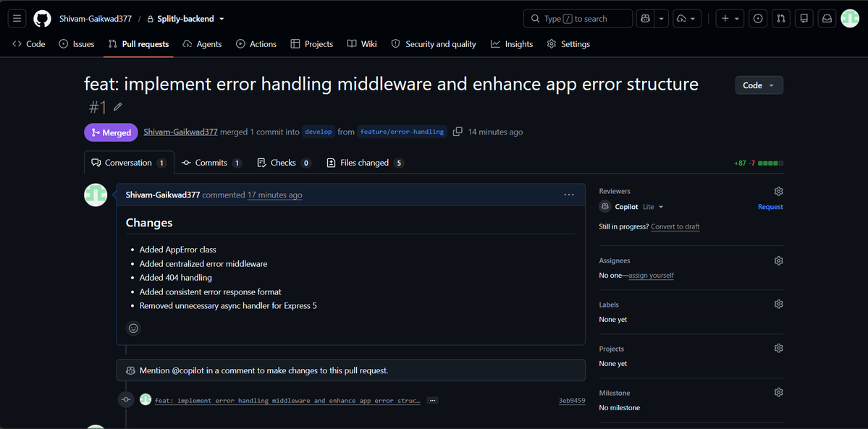This screenshot has height=429, width=868.
Task: Open the feature/error-handling branch link
Action: [x=401, y=132]
